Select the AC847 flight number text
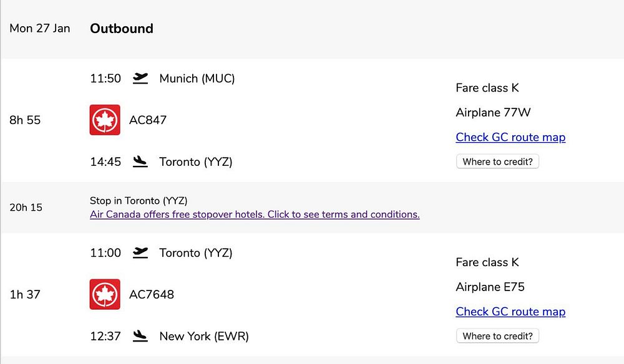624x364 pixels. 148,120
